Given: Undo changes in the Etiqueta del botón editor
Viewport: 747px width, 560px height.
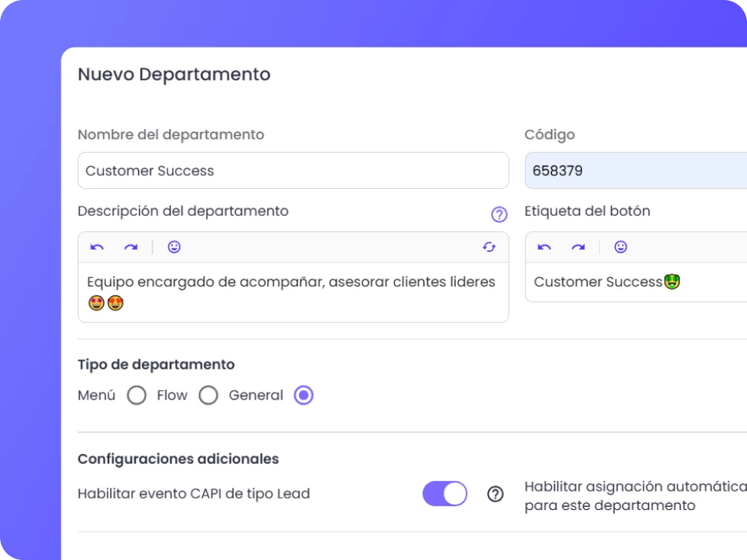Looking at the screenshot, I should point(543,247).
